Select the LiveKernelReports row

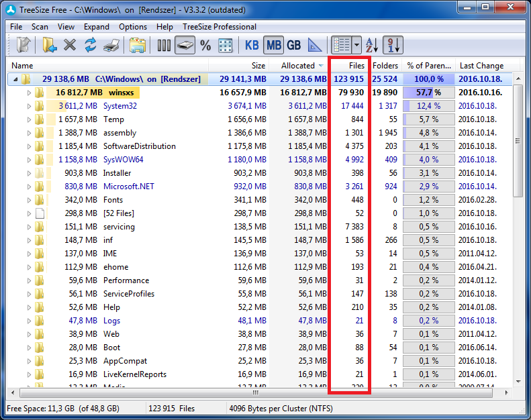[260, 374]
